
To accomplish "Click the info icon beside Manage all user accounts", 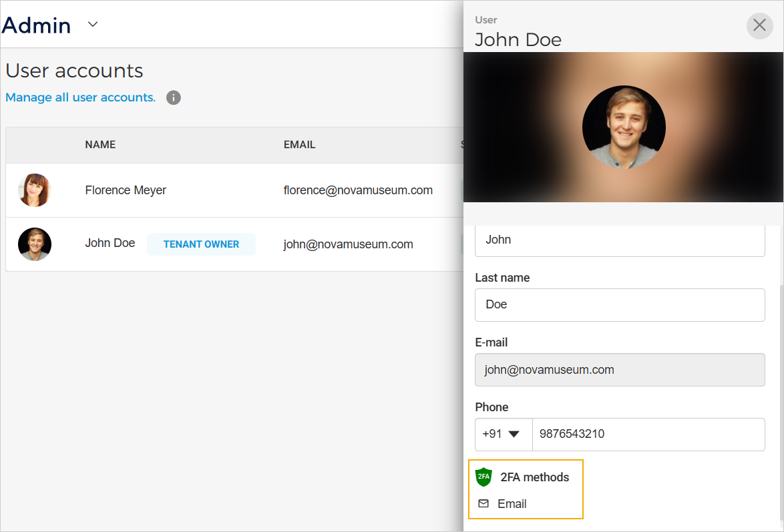I will click(173, 98).
